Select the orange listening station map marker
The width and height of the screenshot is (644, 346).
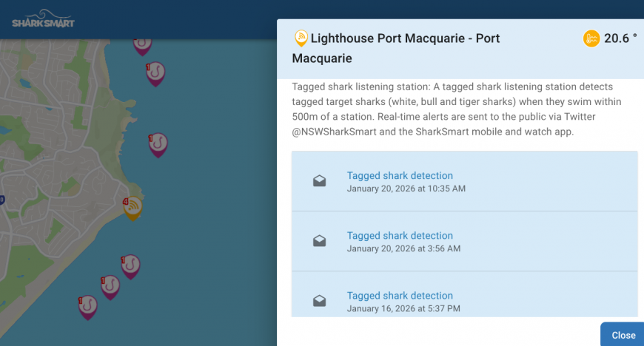[x=133, y=208]
